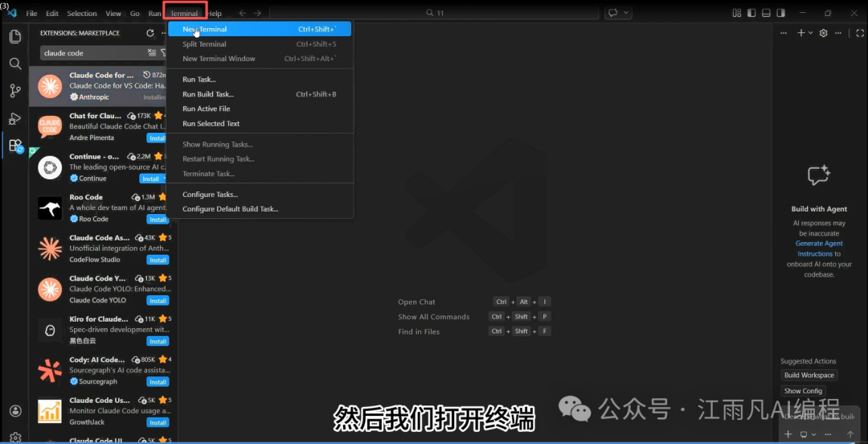Image resolution: width=868 pixels, height=444 pixels.
Task: Click the Kiro for Claude extension logo
Action: click(x=49, y=331)
